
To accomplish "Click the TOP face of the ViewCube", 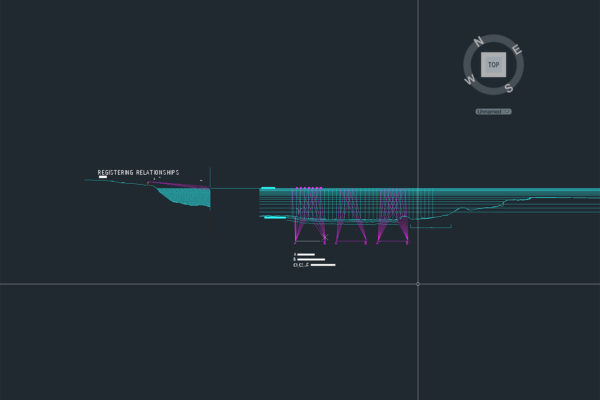I will coord(493,65).
